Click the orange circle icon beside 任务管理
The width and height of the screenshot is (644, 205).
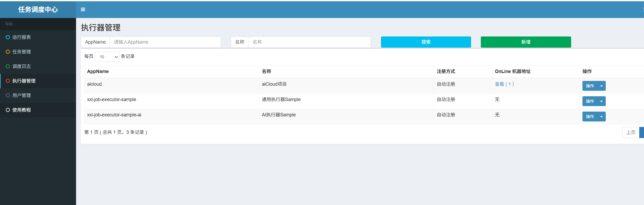coord(8,52)
